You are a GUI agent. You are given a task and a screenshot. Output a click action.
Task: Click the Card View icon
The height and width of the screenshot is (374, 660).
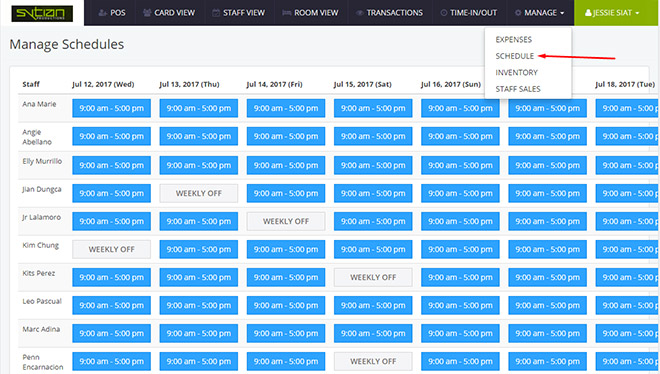pyautogui.click(x=147, y=13)
